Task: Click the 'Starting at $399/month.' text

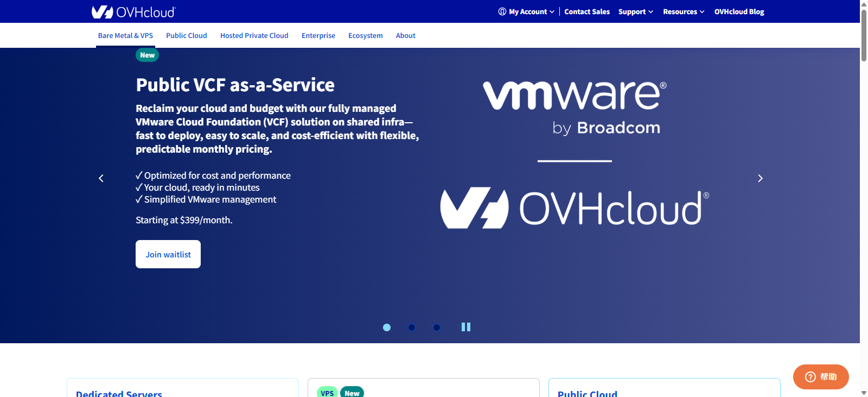Action: [x=184, y=220]
